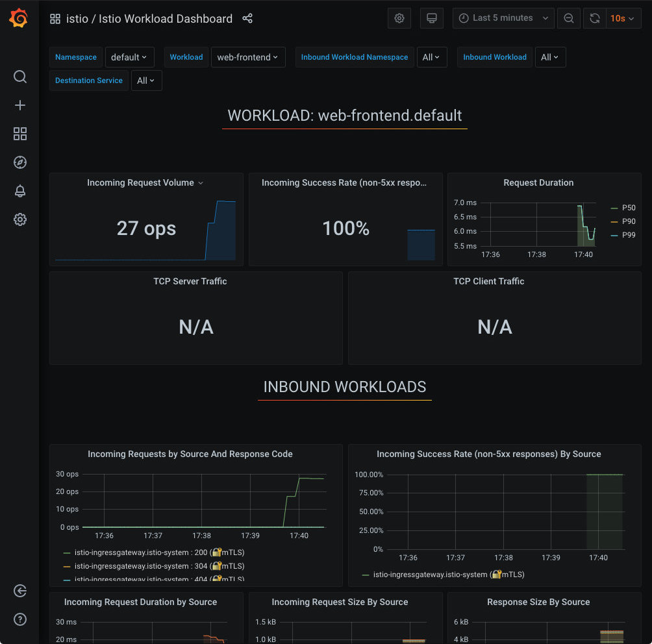
Task: Toggle the P50 legend series
Action: (628, 208)
